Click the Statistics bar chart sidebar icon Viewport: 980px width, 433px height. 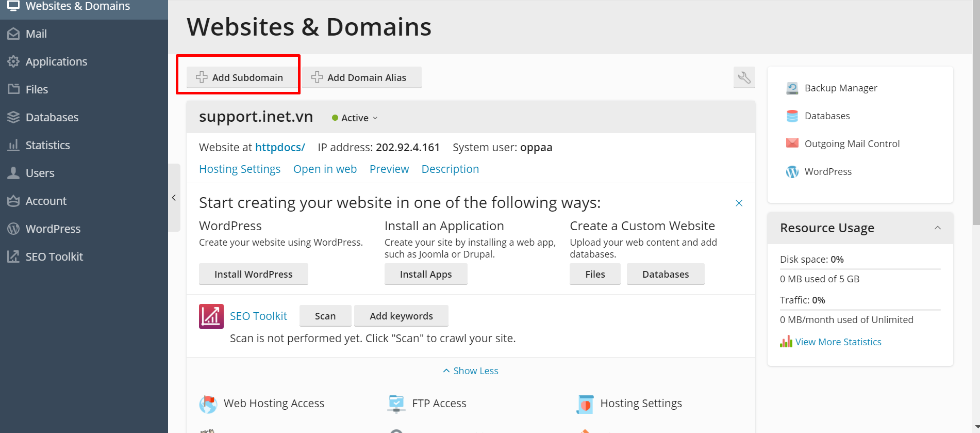click(13, 145)
